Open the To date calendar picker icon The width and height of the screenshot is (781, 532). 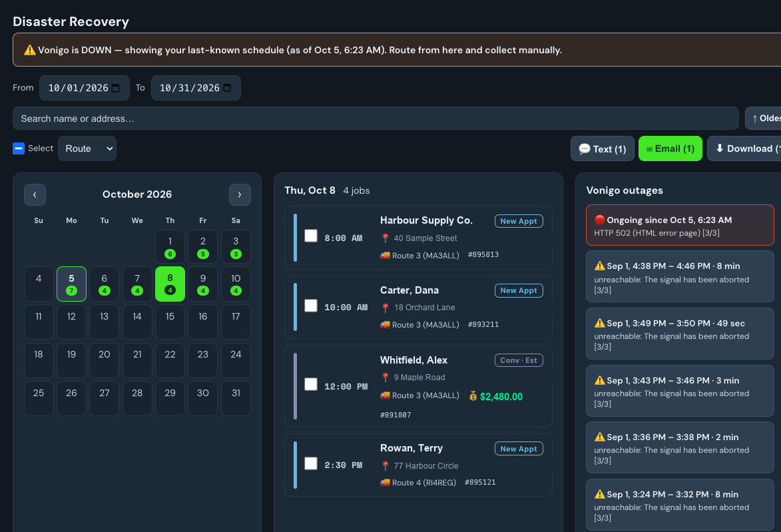[227, 88]
